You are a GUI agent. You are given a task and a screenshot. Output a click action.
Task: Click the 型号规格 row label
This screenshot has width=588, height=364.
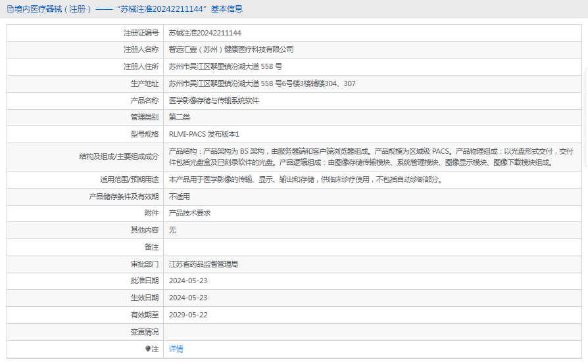tap(145, 134)
